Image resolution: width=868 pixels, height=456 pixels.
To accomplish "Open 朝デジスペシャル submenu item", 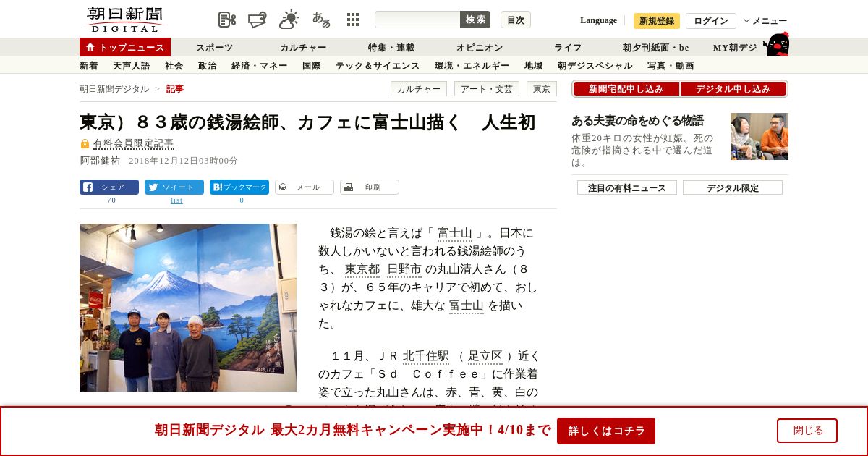I will (x=595, y=66).
